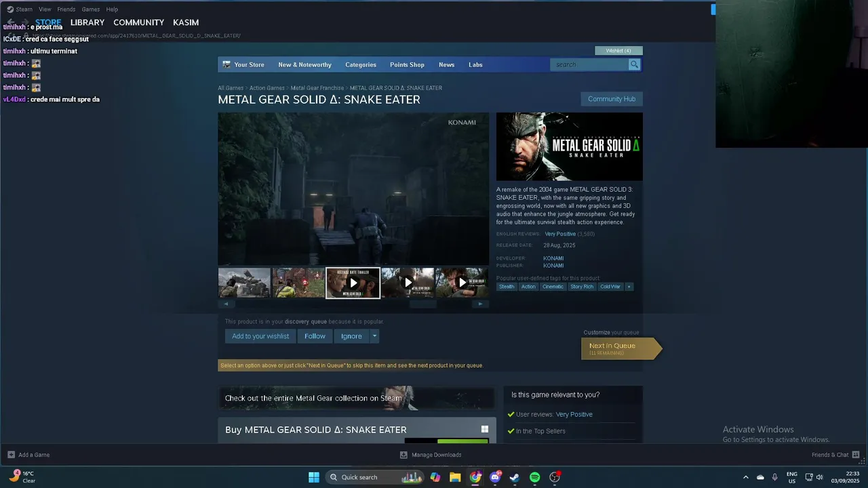Switch to Steam via its taskbar icon
Screen dimensions: 868x488
pyautogui.click(x=515, y=477)
